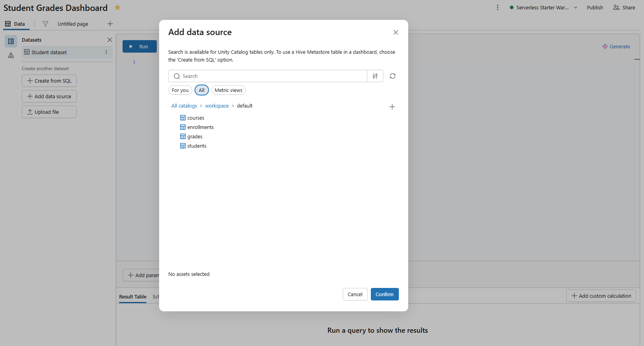Screen dimensions: 644x346
Task: Run the query with the Run button
Action: (139, 46)
